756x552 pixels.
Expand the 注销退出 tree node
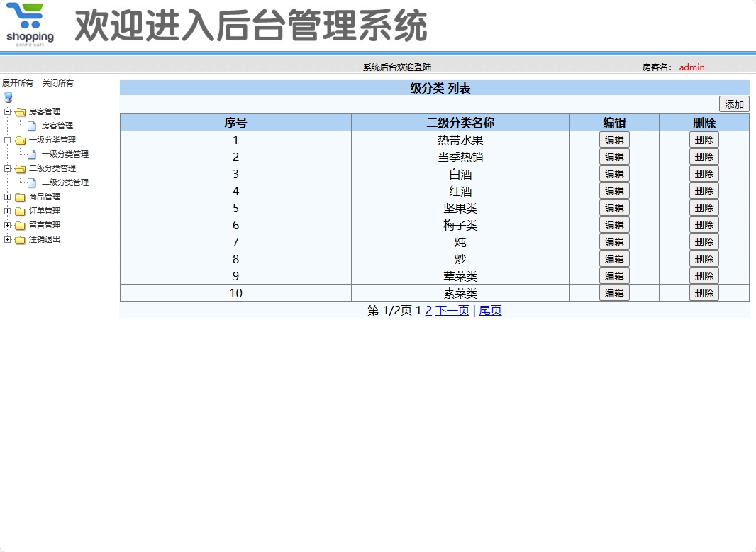[7, 239]
